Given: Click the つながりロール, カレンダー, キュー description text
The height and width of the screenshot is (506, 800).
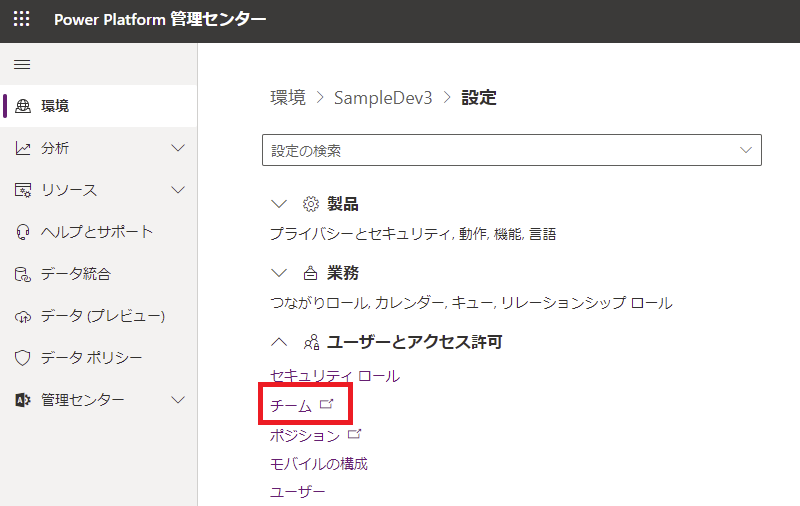Looking at the screenshot, I should [x=471, y=303].
